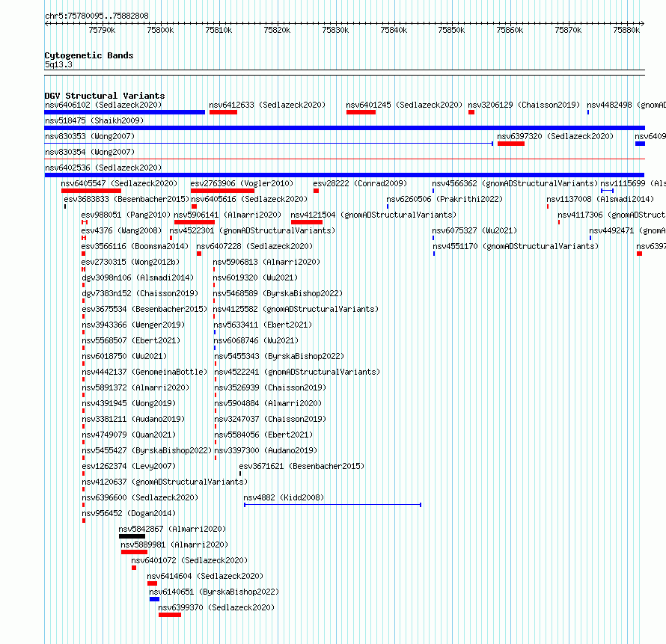Open esv988051 (Pang2010) label
This screenshot has width=666, height=644.
coord(126,215)
